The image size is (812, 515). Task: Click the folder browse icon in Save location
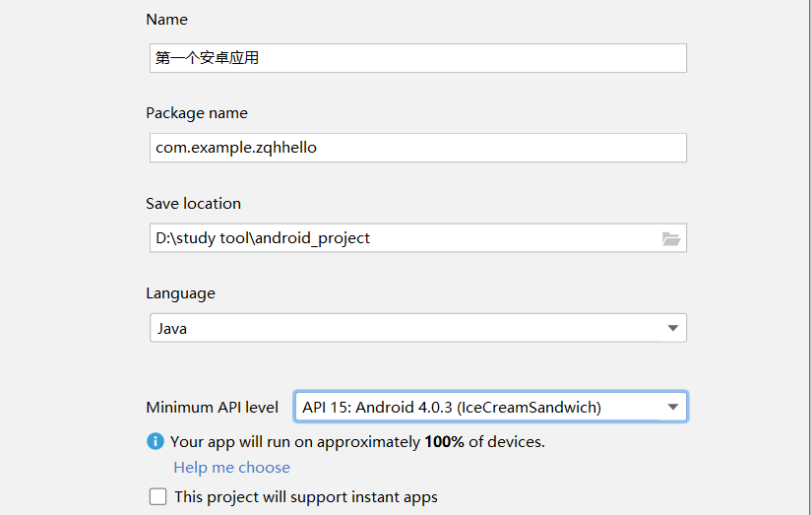671,238
